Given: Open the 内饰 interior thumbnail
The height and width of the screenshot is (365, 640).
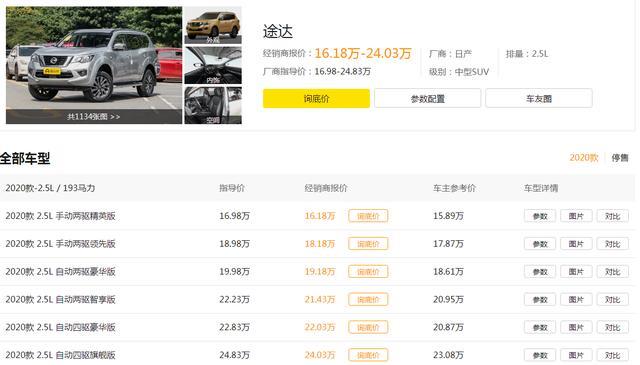Looking at the screenshot, I should [x=213, y=65].
